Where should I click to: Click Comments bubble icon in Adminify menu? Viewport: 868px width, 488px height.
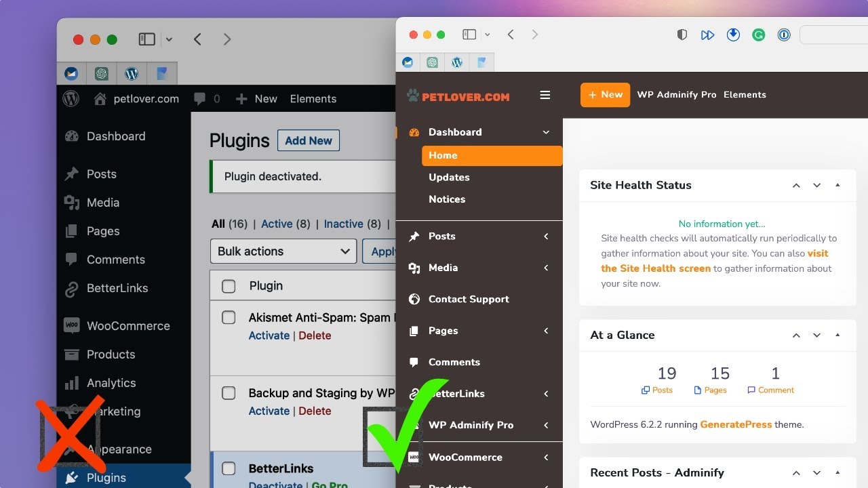click(x=414, y=362)
